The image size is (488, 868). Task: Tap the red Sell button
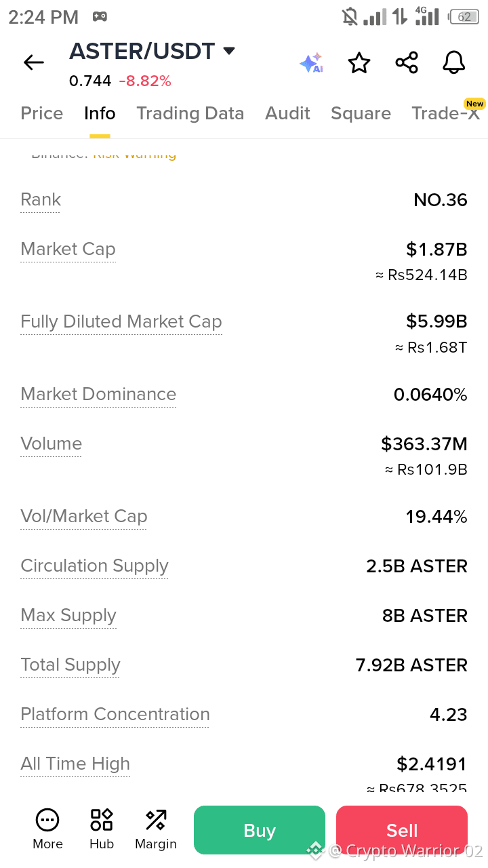(x=402, y=830)
